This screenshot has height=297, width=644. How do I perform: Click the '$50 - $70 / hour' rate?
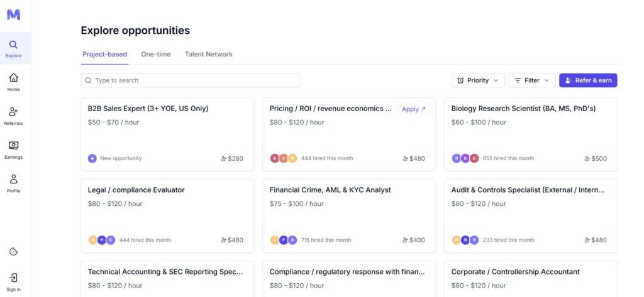(x=113, y=122)
